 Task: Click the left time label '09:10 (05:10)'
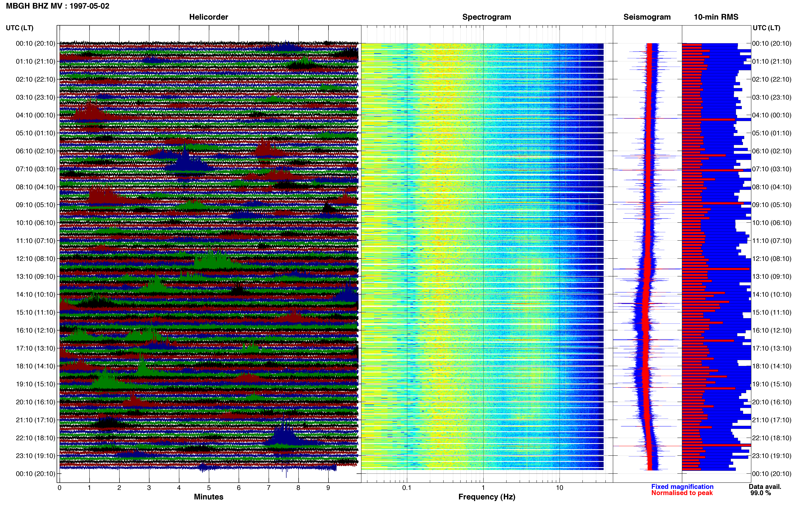(36, 205)
